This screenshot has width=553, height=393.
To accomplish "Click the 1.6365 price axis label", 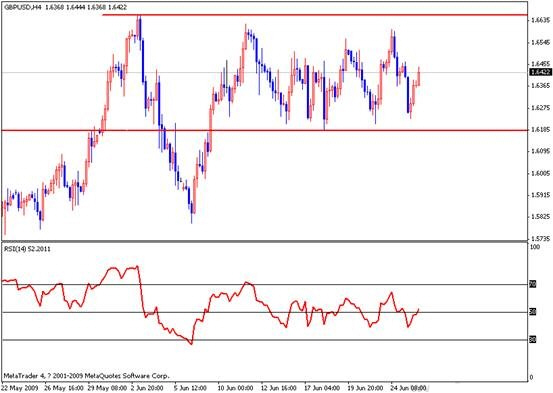I will pyautogui.click(x=540, y=86).
